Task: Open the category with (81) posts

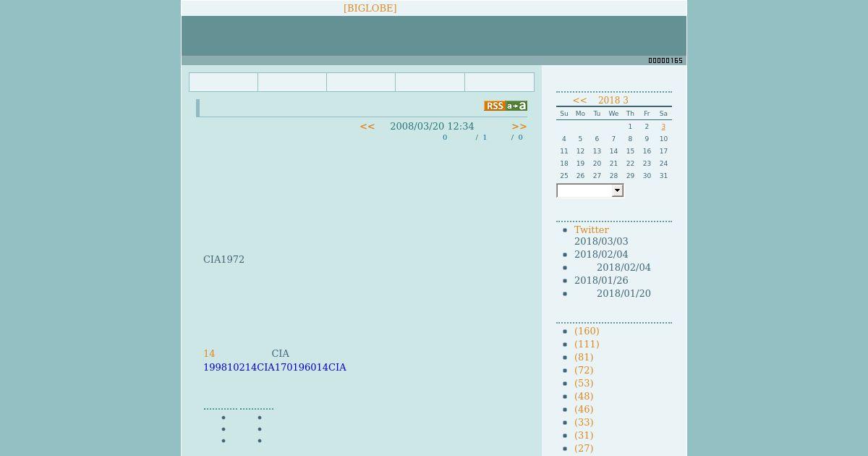Action: pyautogui.click(x=584, y=358)
